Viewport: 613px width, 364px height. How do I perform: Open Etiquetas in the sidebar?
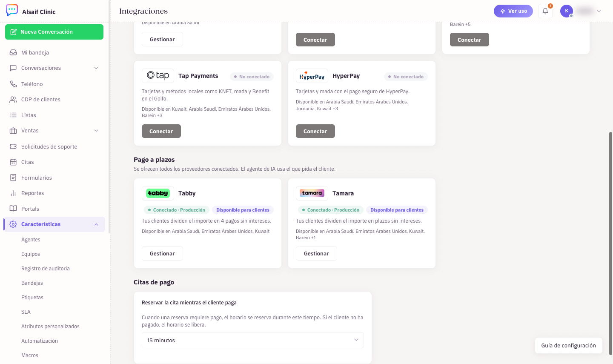(32, 298)
